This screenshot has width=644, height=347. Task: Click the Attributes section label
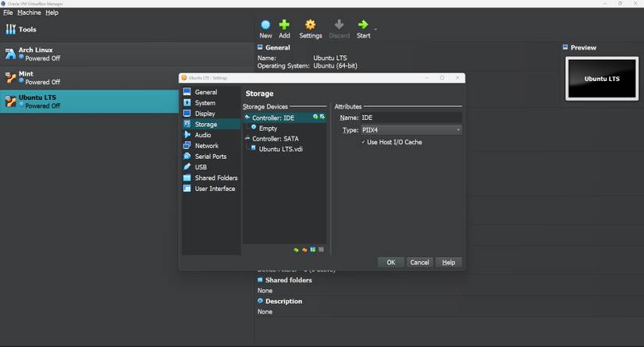pyautogui.click(x=348, y=107)
